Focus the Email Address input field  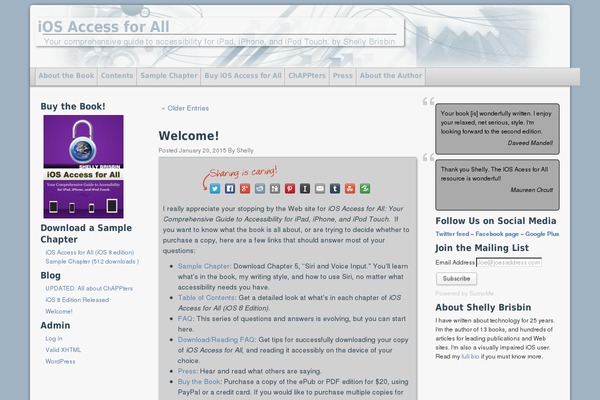point(509,263)
